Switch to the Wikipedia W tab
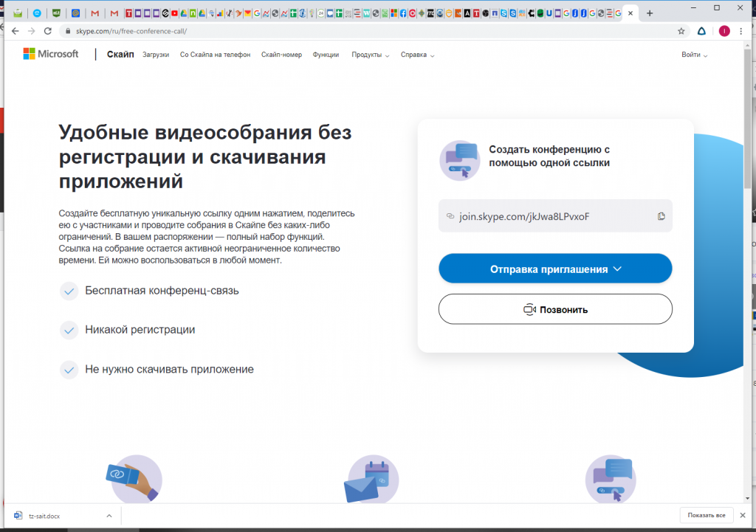 click(366, 13)
